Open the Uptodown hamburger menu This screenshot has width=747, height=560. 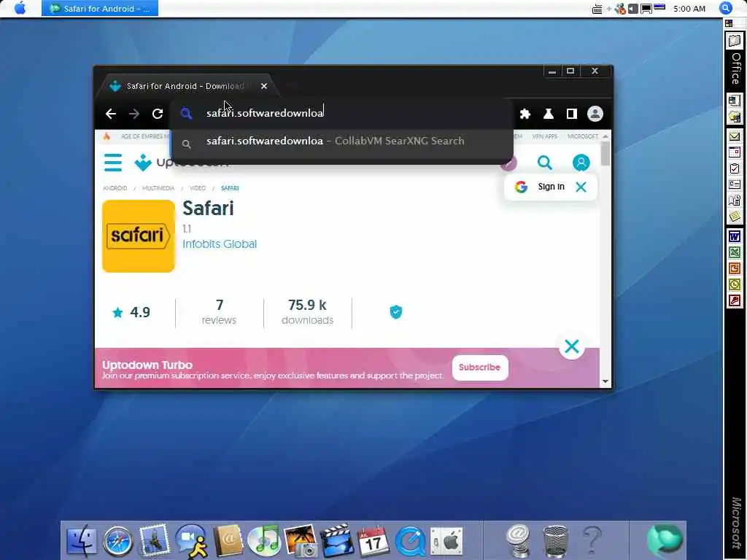[113, 163]
